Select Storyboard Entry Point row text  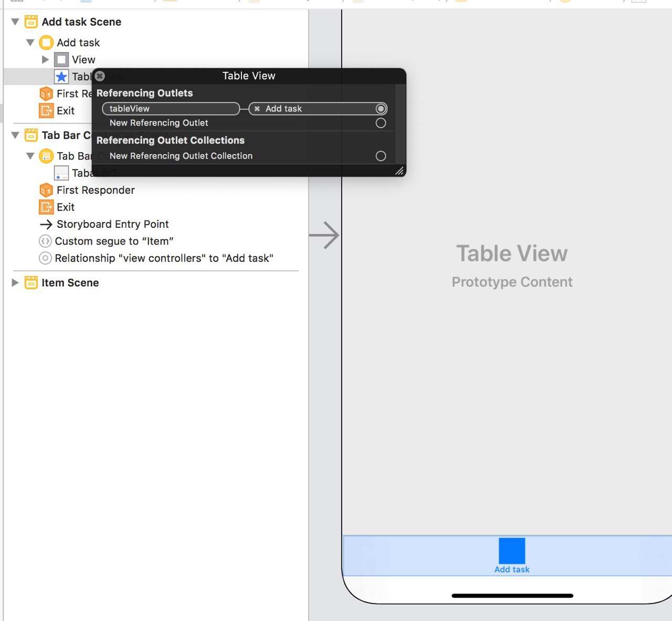coord(113,224)
